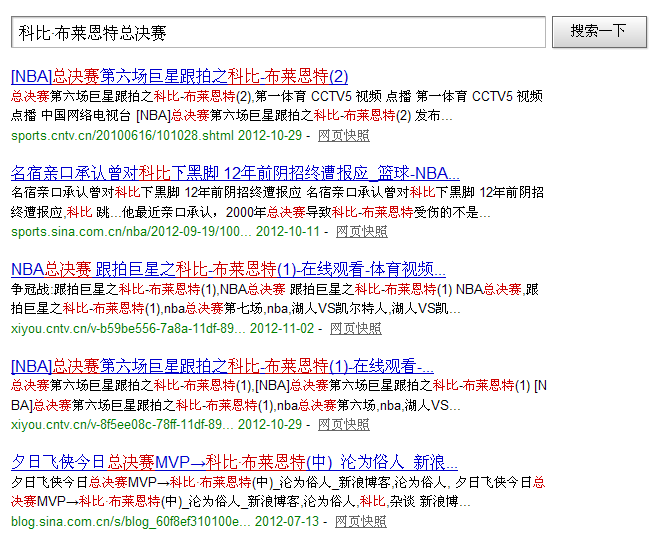
Task: Open result '[NBA]总决赛第六场巨星跟拍之科比-布莱恩特(2)'
Action: (179, 76)
